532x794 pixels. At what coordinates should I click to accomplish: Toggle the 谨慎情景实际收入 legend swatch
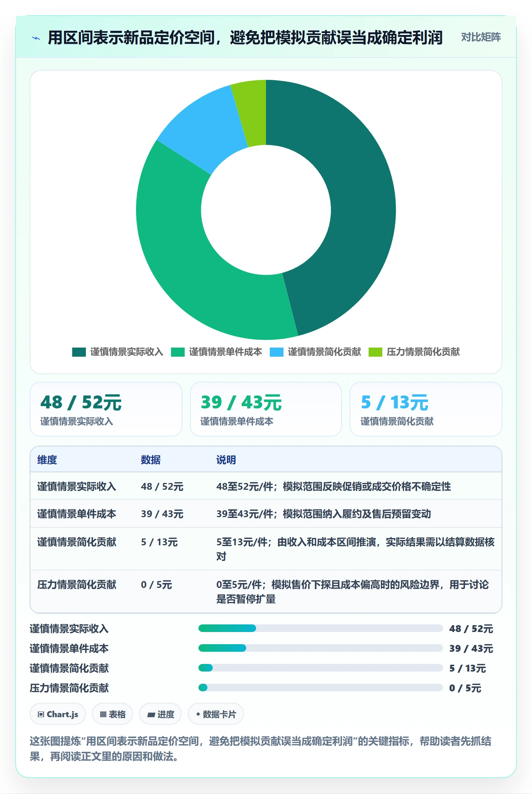(79, 352)
